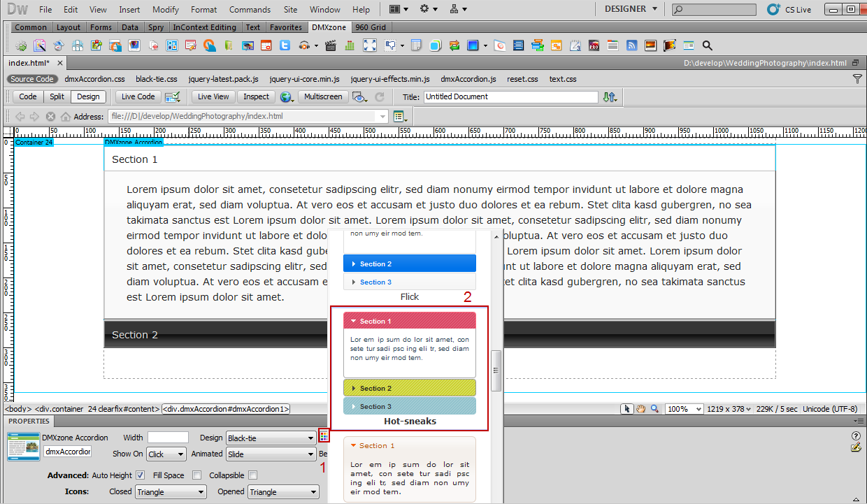Show the Source Code related file
The height and width of the screenshot is (504, 867).
pyautogui.click(x=32, y=80)
